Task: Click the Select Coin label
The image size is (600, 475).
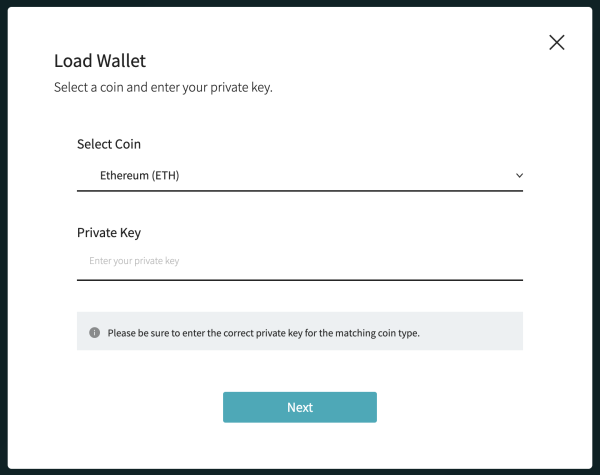Action: pyautogui.click(x=109, y=144)
